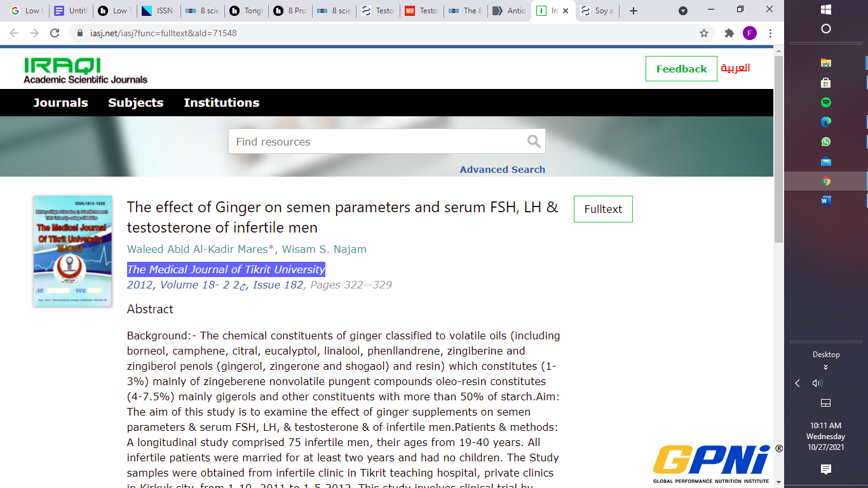Open Windows Start menu
The width and height of the screenshot is (868, 488).
825,10
